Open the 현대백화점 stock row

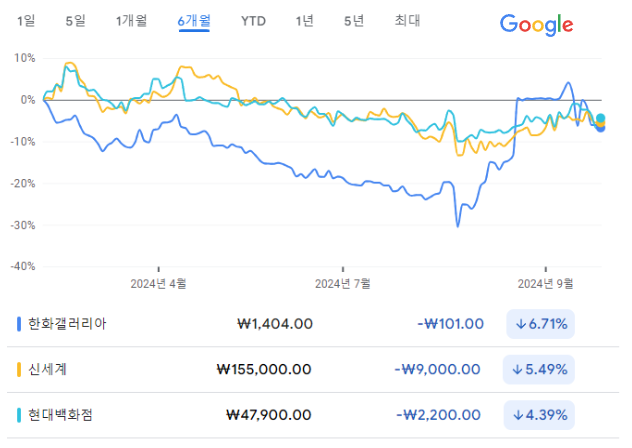(x=313, y=415)
